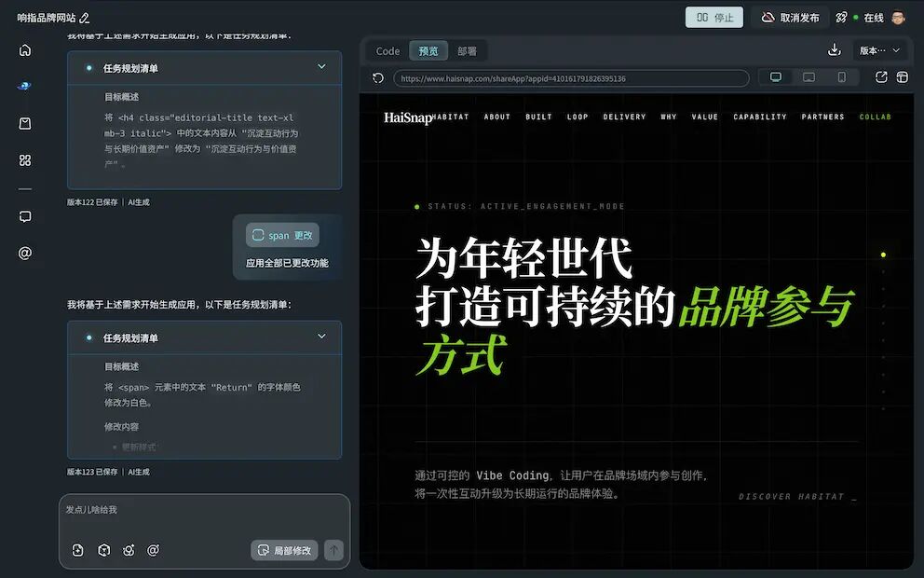The image size is (924, 578).
Task: Toggle the panel layout icon beside URL bar
Action: pyautogui.click(x=903, y=77)
